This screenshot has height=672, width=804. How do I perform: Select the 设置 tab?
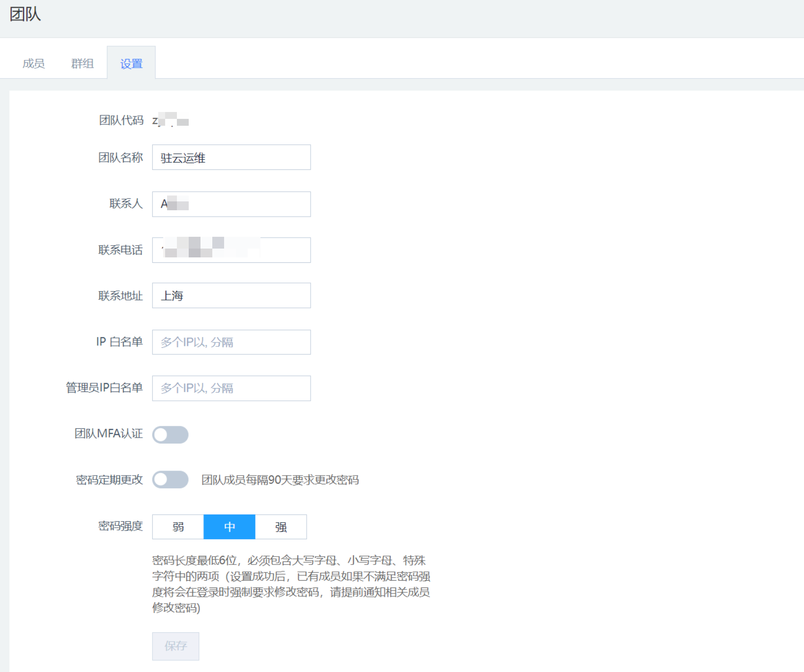coord(131,63)
